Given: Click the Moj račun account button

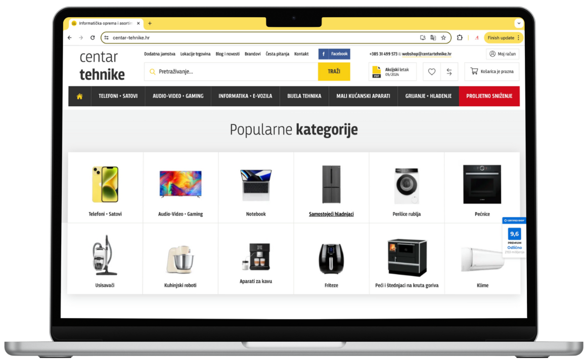Looking at the screenshot, I should (x=503, y=54).
